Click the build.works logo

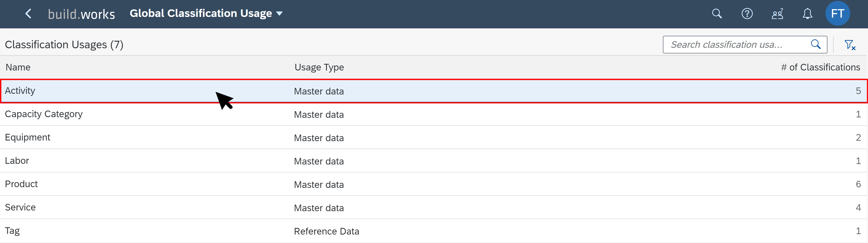(81, 14)
